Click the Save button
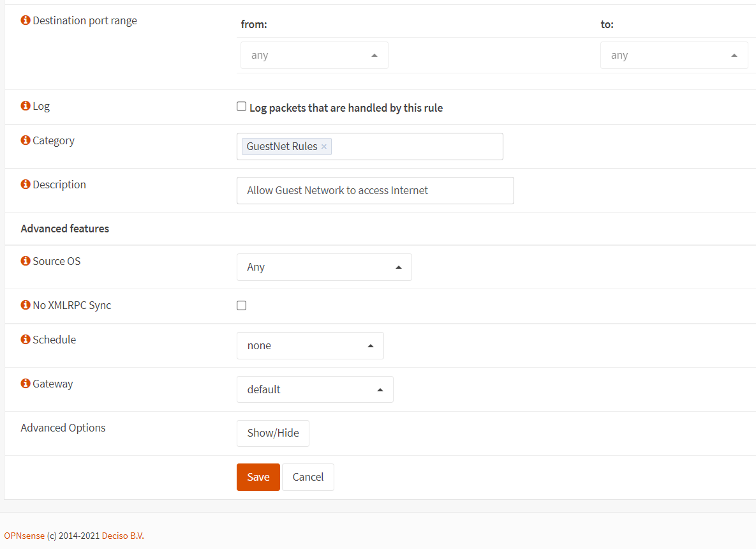This screenshot has width=756, height=549. [x=258, y=477]
